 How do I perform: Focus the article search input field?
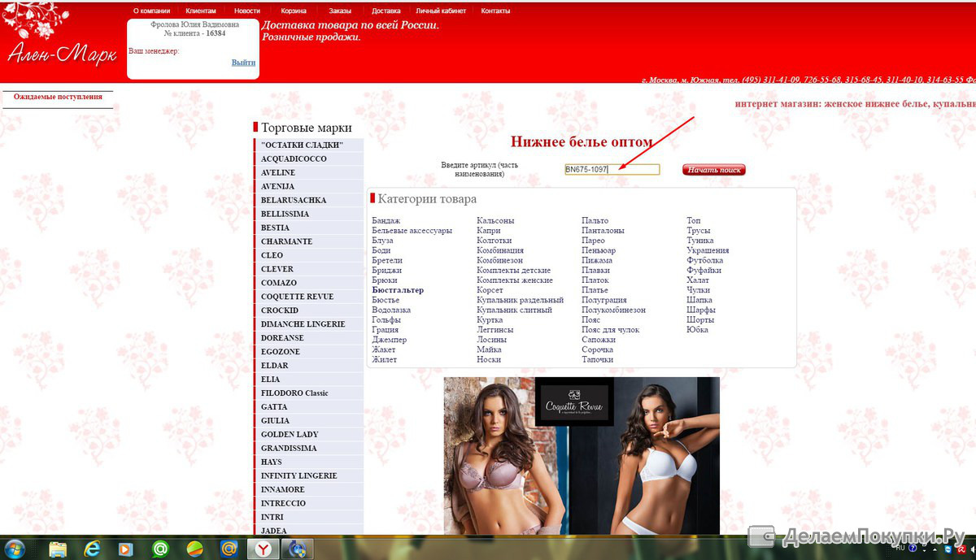click(612, 169)
